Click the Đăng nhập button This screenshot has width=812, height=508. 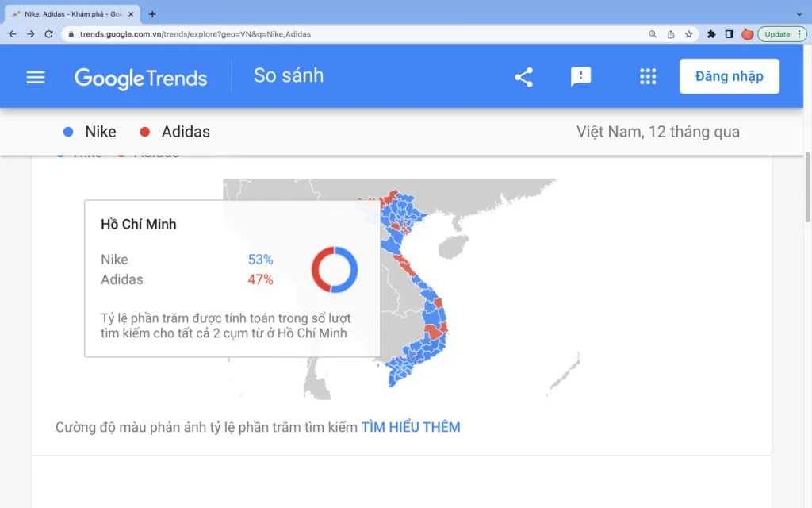(729, 77)
